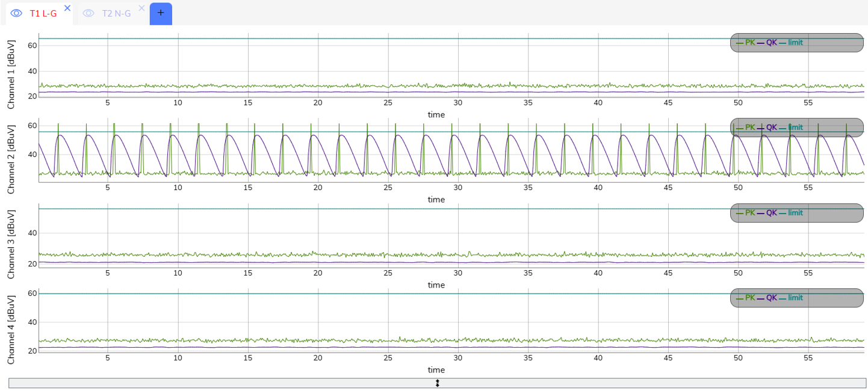Click the PK legend marker in Channel 4
This screenshot has height=391, width=868.
pos(740,298)
